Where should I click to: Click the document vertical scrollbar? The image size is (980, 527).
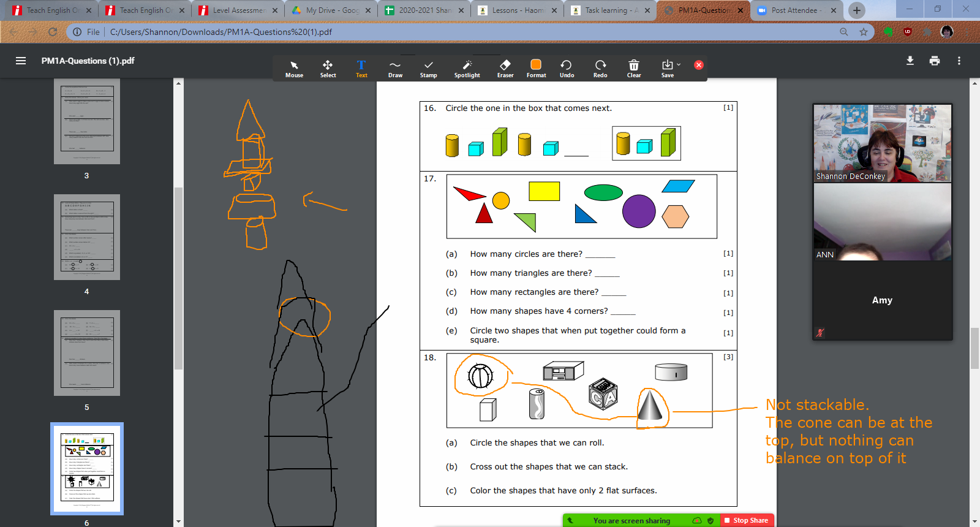[x=974, y=349]
